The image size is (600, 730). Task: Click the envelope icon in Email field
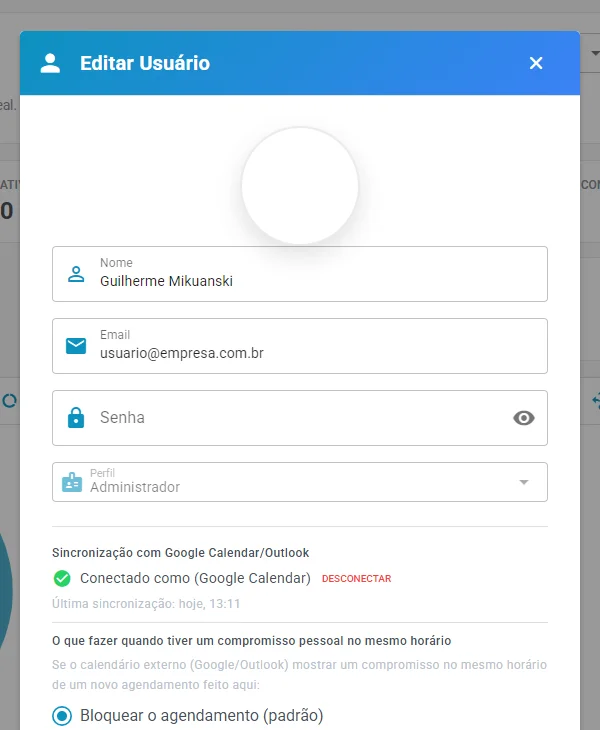point(76,346)
